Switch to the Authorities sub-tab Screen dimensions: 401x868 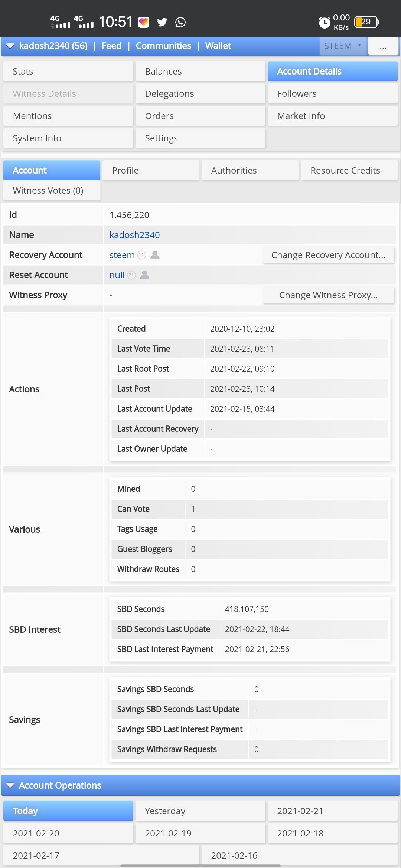(250, 170)
